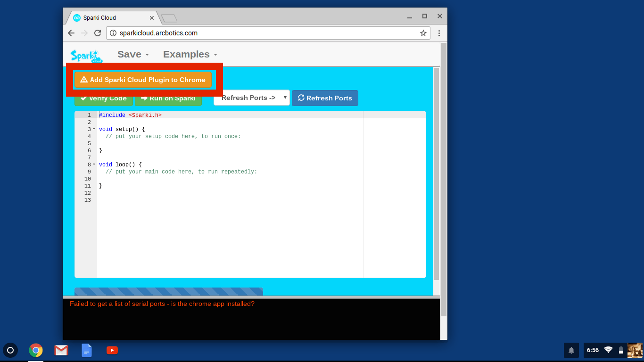644x362 pixels.
Task: Click the battery icon in the tray
Action: pyautogui.click(x=621, y=350)
